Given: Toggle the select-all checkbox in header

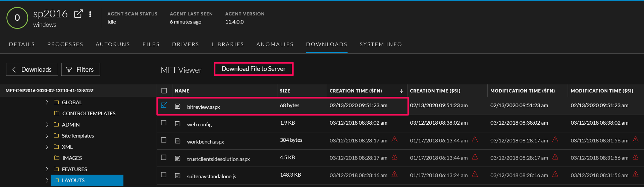Looking at the screenshot, I should [164, 91].
